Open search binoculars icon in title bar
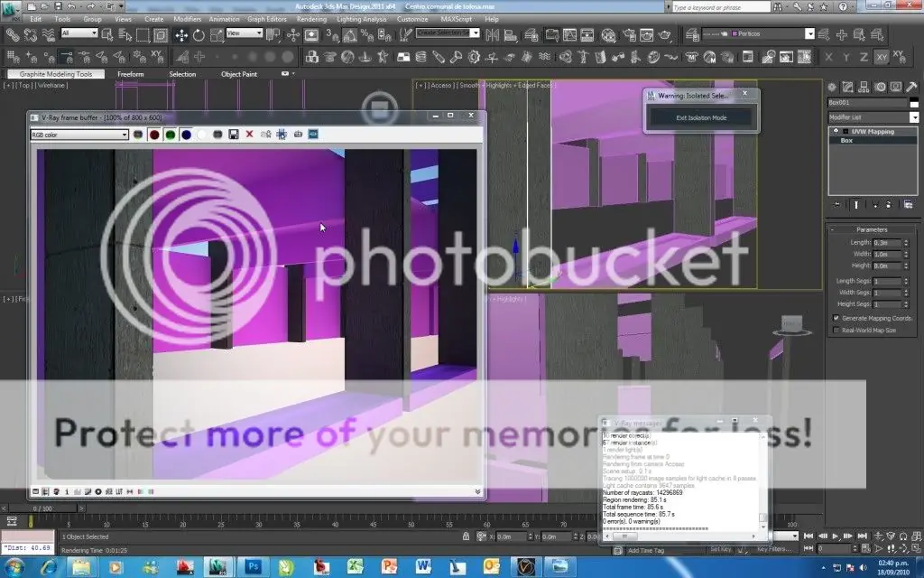The image size is (924, 578). pos(778,6)
